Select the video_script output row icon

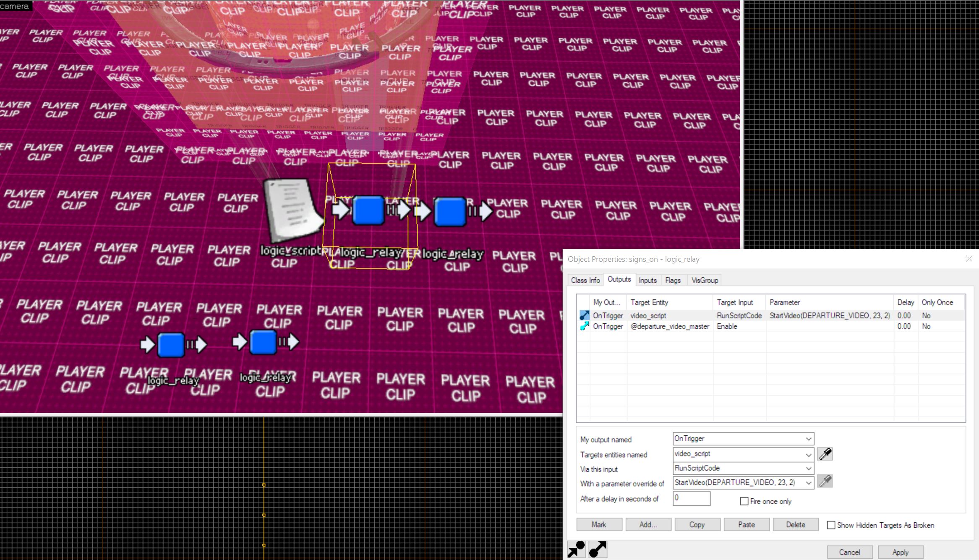584,315
